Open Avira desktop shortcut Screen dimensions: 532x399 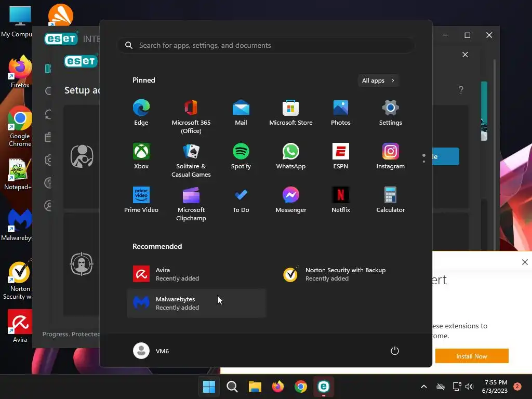pyautogui.click(x=20, y=326)
